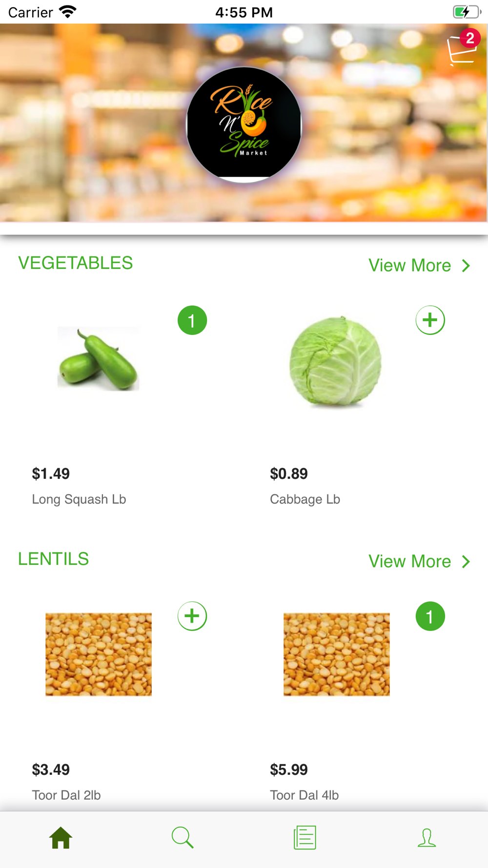The height and width of the screenshot is (868, 488).
Task: Tap the quantity badge on Long Squash
Action: pos(192,320)
